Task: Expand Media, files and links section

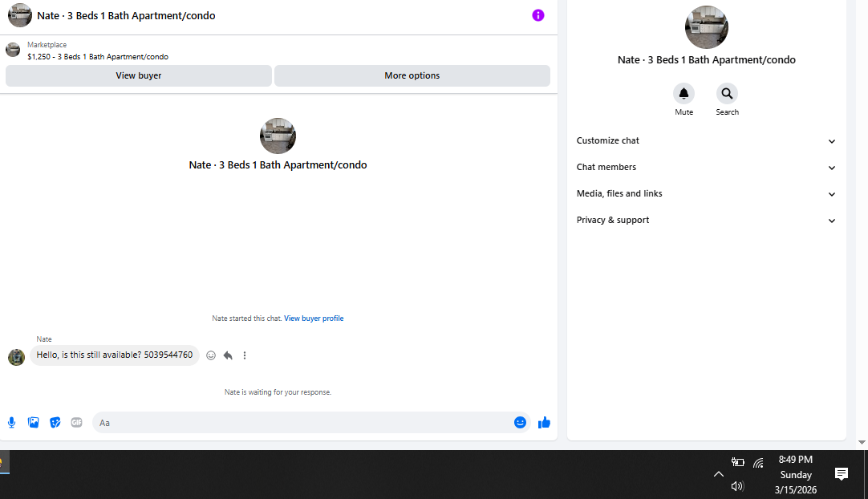Action: point(707,194)
